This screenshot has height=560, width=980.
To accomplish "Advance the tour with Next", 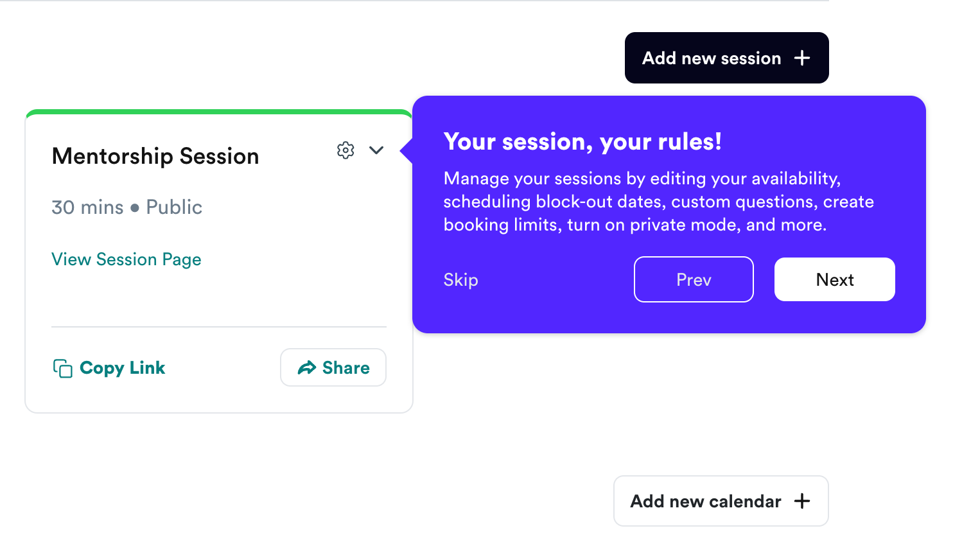I will 834,279.
